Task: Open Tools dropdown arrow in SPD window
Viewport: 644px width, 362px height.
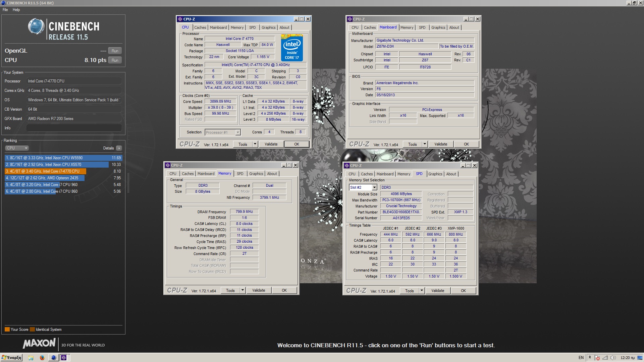Action: tap(422, 291)
